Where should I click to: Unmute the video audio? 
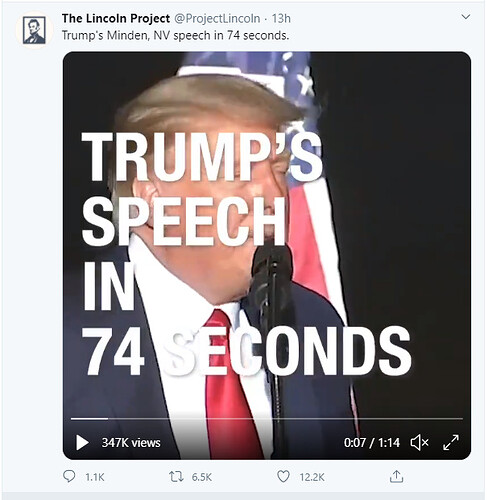(419, 443)
